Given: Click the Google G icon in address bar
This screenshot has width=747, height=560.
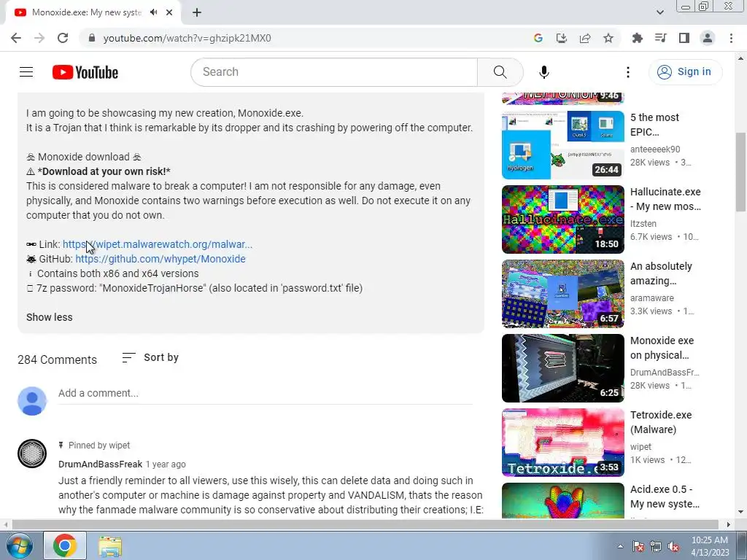Looking at the screenshot, I should (x=538, y=38).
